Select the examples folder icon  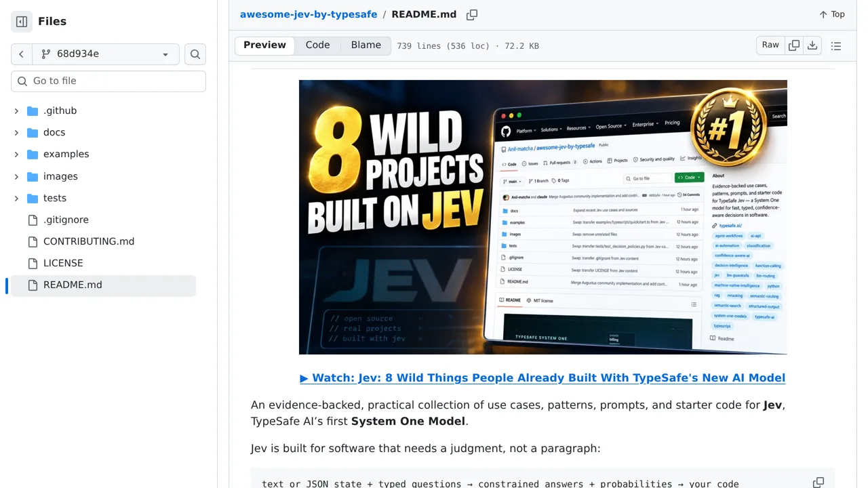33,155
